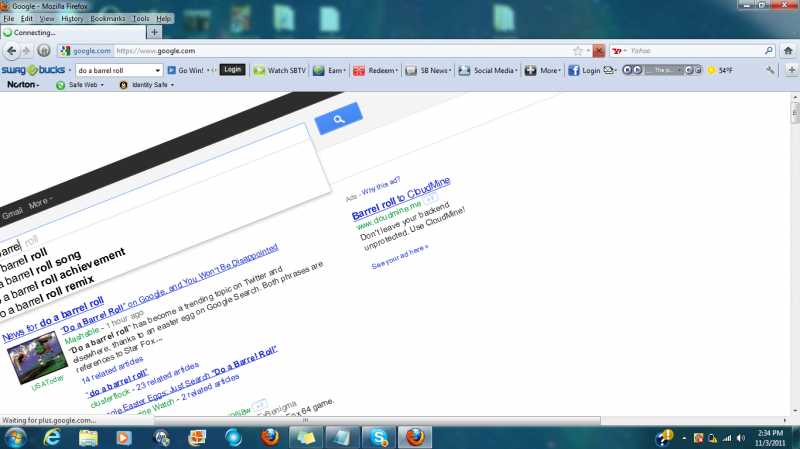
Task: Click the tilted Gmail link in Google bar
Action: [12, 212]
